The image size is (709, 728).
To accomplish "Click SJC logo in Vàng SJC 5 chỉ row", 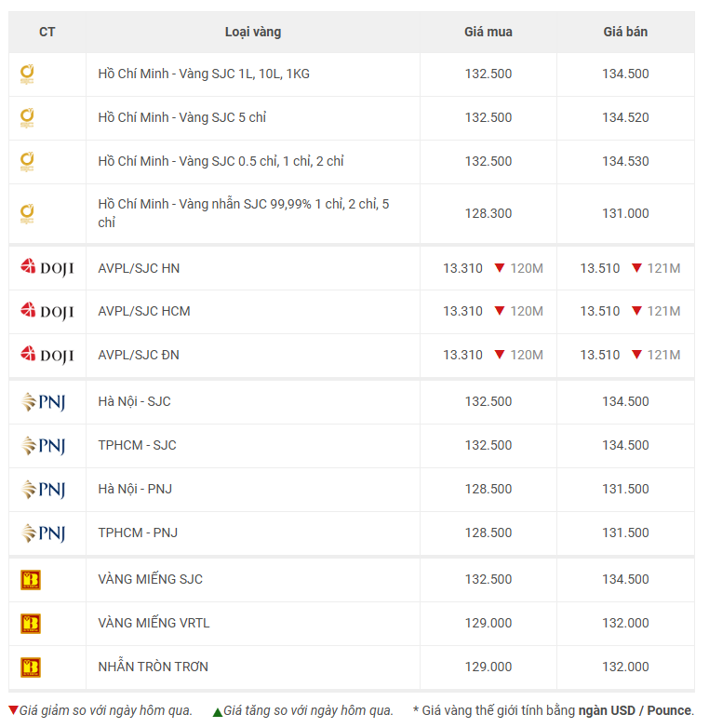I will (x=27, y=118).
